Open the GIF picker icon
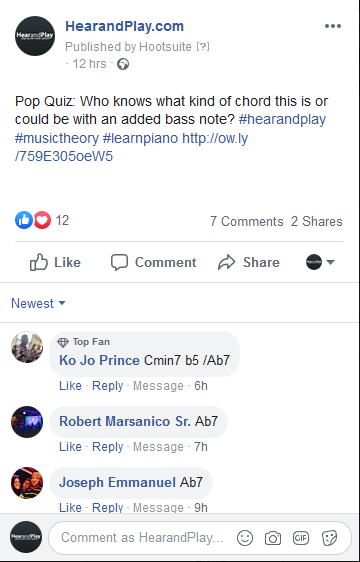 (x=301, y=538)
